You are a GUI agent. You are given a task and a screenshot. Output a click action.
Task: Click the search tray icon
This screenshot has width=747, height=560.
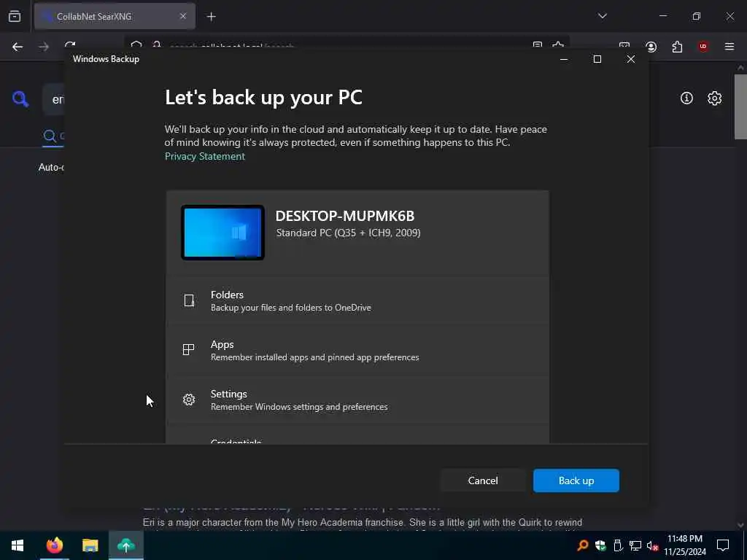click(582, 545)
